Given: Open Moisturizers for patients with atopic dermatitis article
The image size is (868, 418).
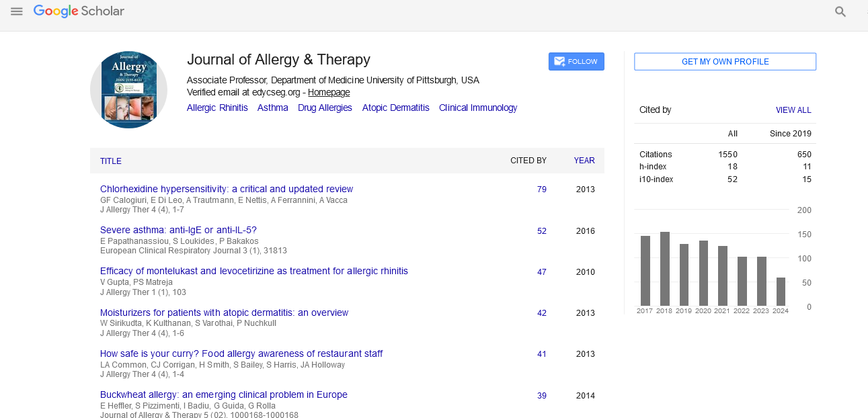Looking at the screenshot, I should tap(225, 312).
